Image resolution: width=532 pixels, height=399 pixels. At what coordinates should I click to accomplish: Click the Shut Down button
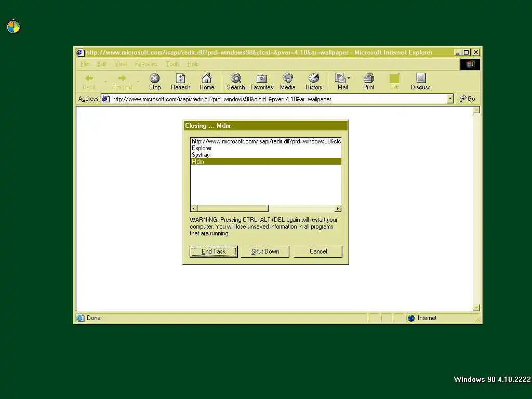point(265,251)
